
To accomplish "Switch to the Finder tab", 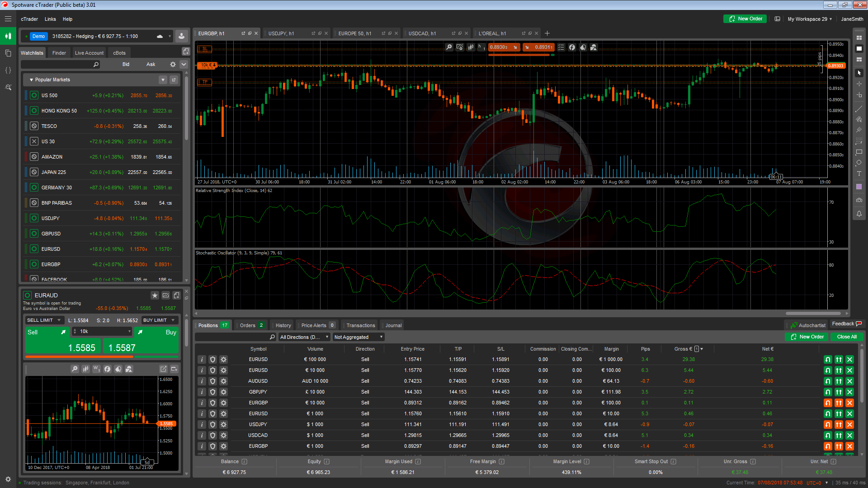I will click(x=59, y=53).
